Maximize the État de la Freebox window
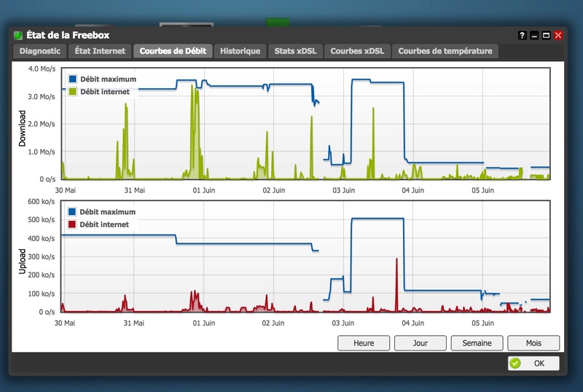583x392 pixels. point(546,35)
